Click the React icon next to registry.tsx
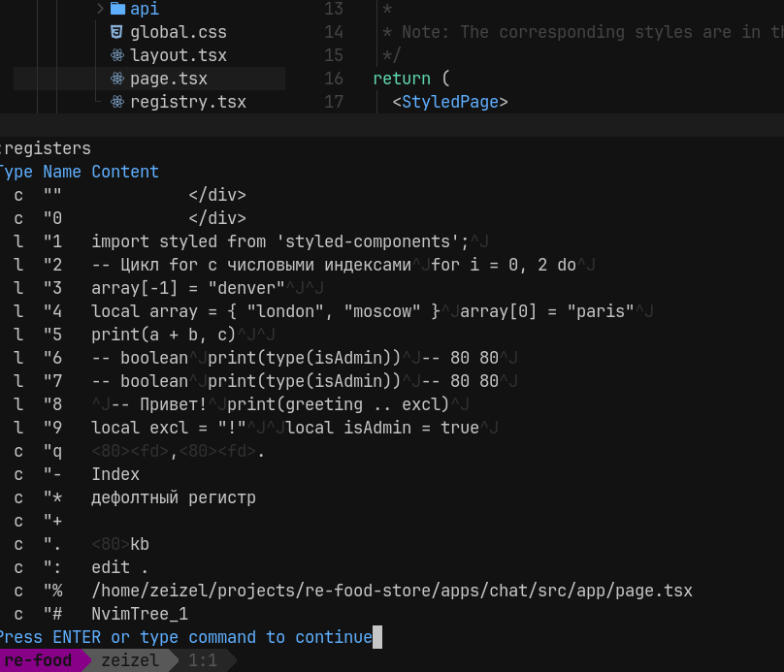Screen dimensions: 784x672 117,102
